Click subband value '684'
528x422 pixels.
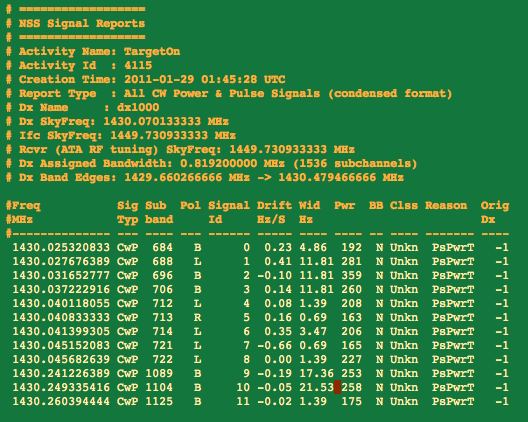pos(163,248)
